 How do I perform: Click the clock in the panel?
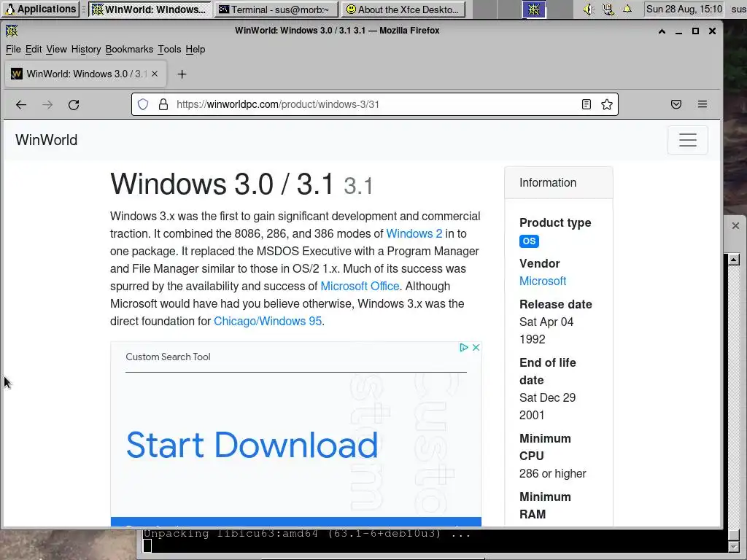pos(684,9)
